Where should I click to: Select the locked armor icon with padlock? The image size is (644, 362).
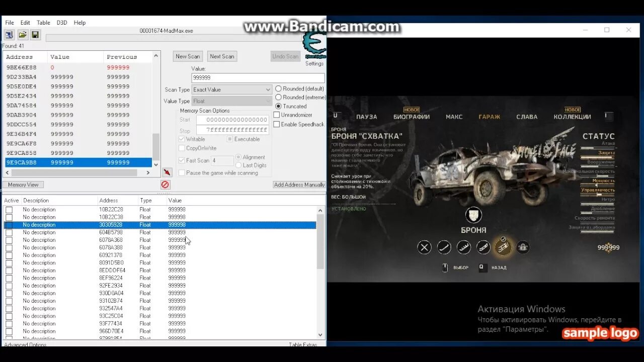(x=523, y=247)
